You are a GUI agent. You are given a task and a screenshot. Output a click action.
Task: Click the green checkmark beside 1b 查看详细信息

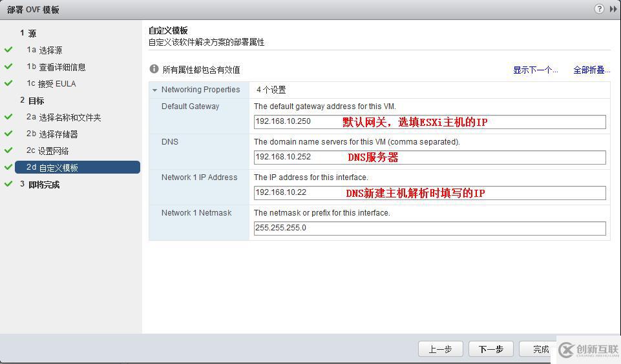click(x=8, y=66)
